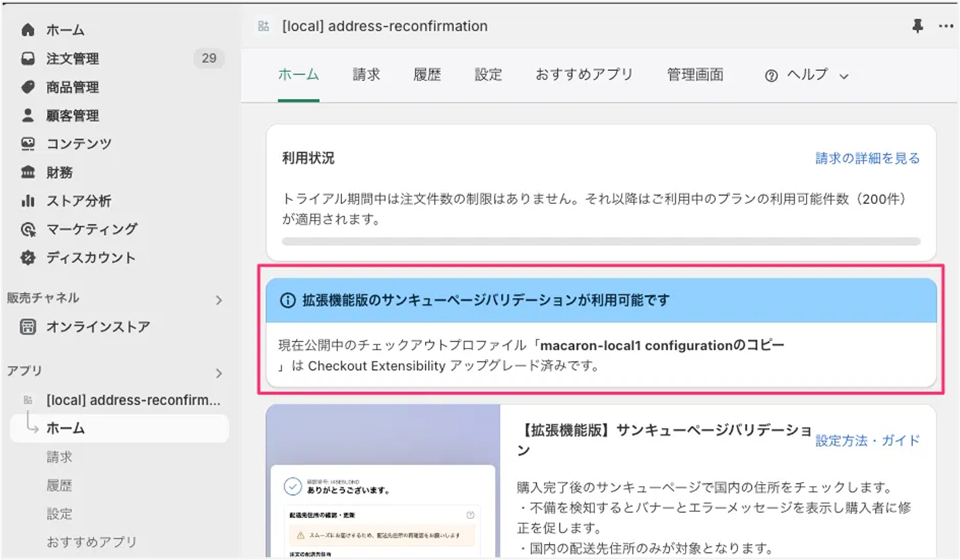Click the マーケティング target icon
The width and height of the screenshot is (960, 560).
[x=28, y=230]
